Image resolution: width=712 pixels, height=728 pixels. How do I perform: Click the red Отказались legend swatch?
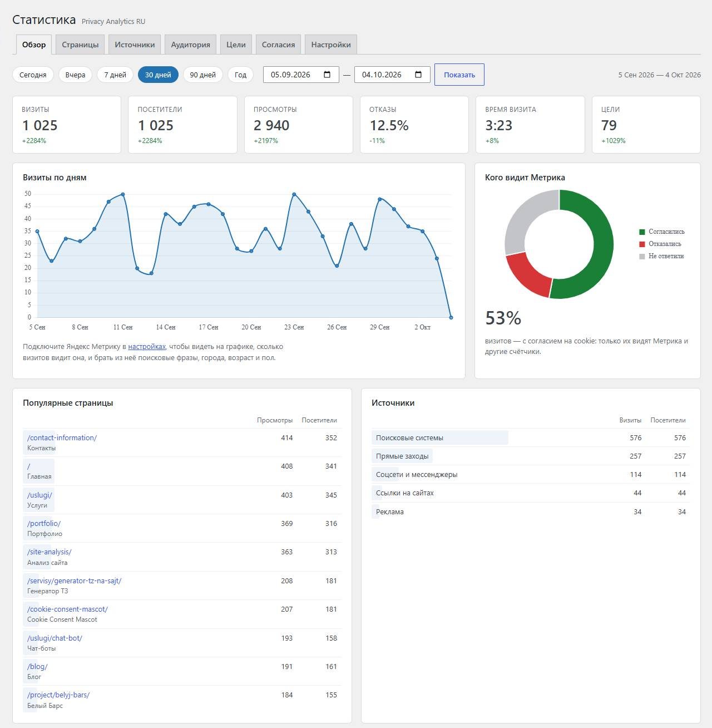642,244
